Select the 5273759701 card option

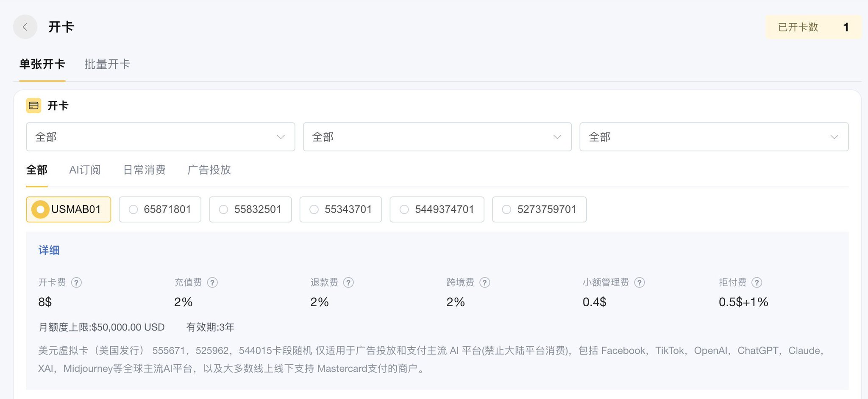click(x=539, y=209)
